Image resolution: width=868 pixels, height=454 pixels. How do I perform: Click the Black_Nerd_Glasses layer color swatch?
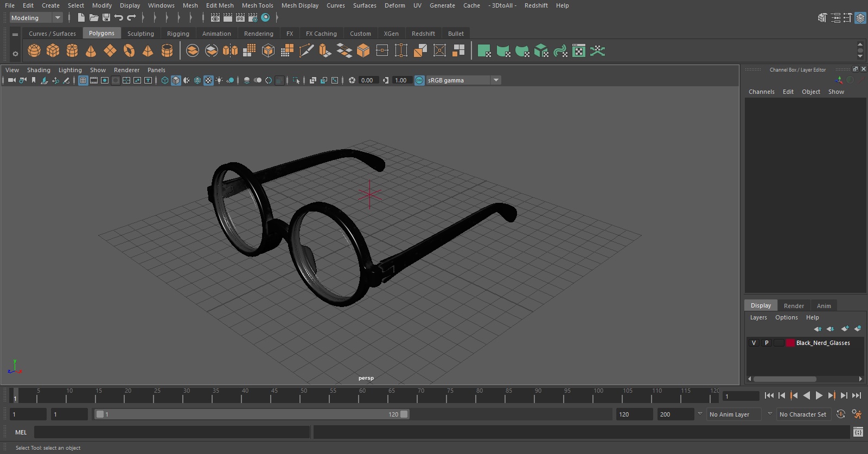(790, 343)
